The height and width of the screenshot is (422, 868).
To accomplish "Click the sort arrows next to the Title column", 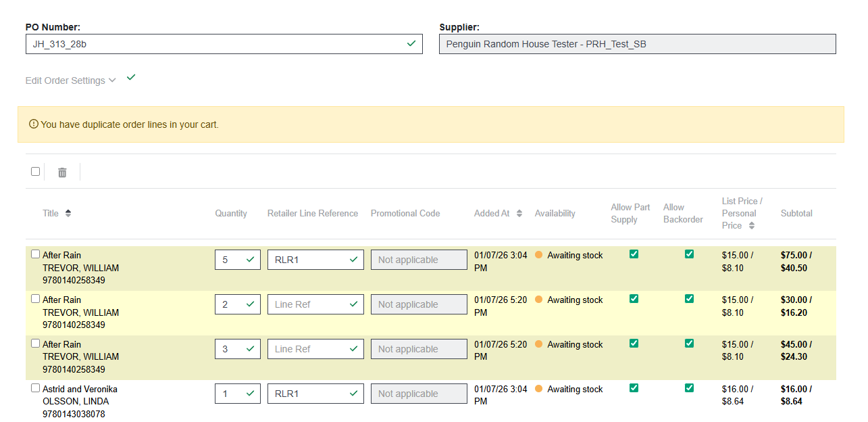I will (x=67, y=212).
